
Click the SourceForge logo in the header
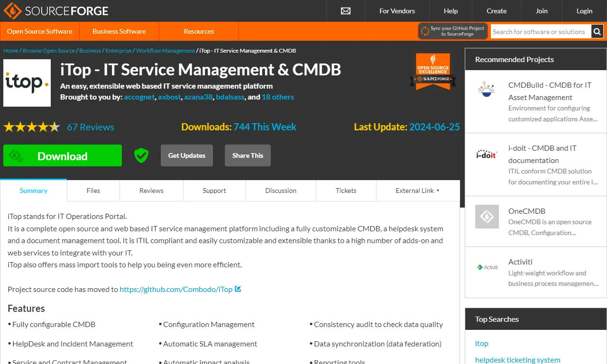56,10
